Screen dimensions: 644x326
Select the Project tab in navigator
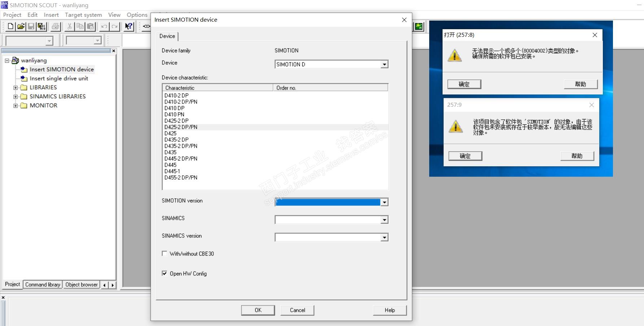[x=12, y=284]
